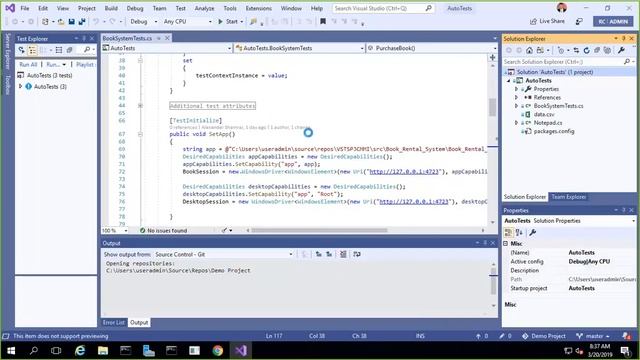This screenshot has width=640, height=360.
Task: Click the green Start debugging button
Action: click(x=229, y=21)
